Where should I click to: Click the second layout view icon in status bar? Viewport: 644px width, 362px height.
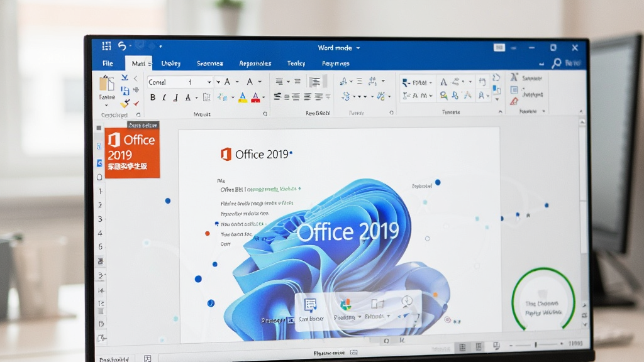pyautogui.click(x=479, y=347)
